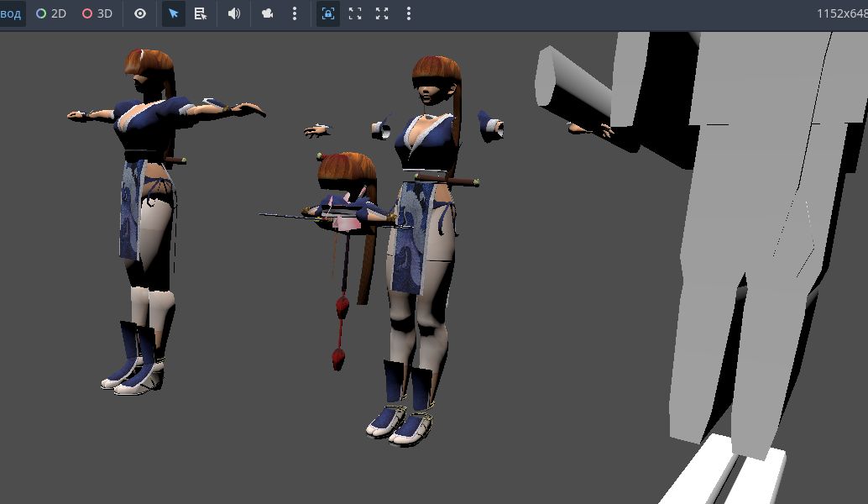Activate the arrow select tool

tap(174, 13)
